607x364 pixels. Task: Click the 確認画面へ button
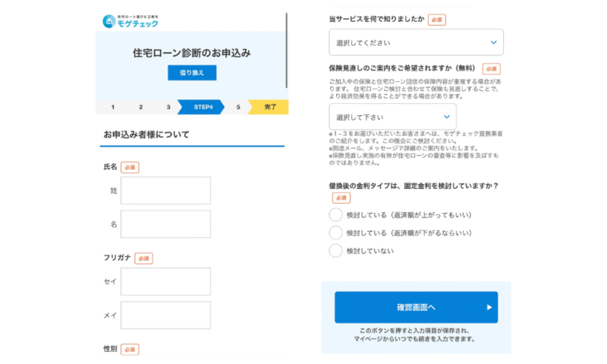416,307
